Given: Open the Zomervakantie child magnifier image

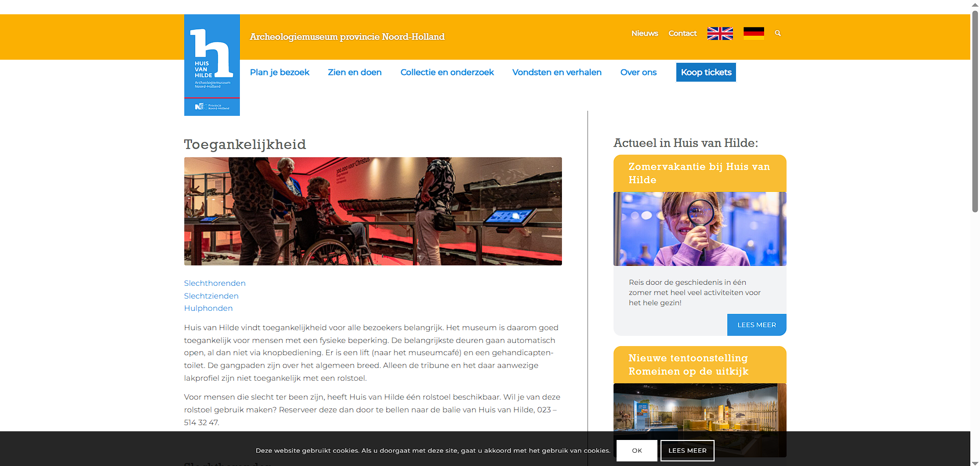Looking at the screenshot, I should tap(700, 229).
